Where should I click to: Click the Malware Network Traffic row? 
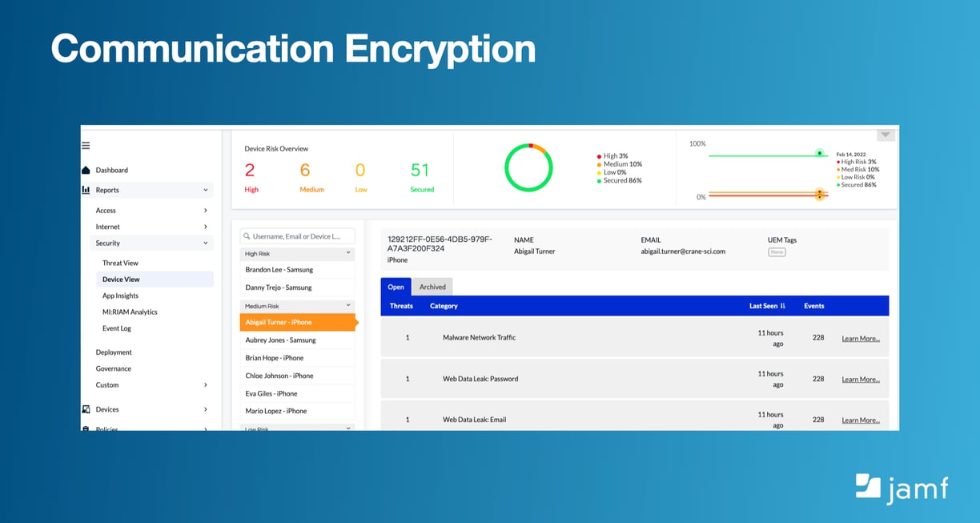point(635,337)
